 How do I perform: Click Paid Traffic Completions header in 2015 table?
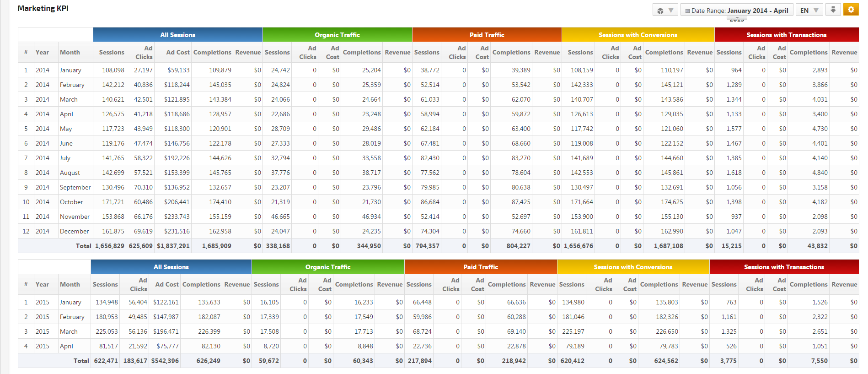pos(506,284)
